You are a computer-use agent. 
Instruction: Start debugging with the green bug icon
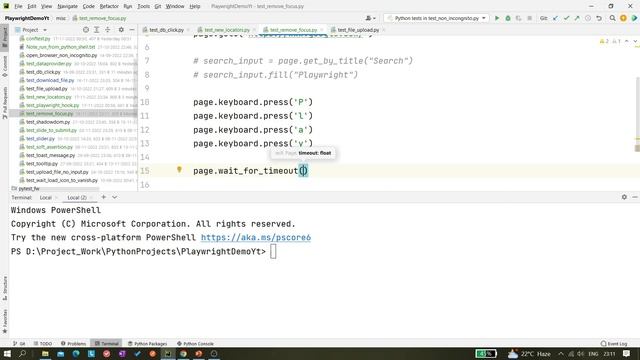click(508, 18)
